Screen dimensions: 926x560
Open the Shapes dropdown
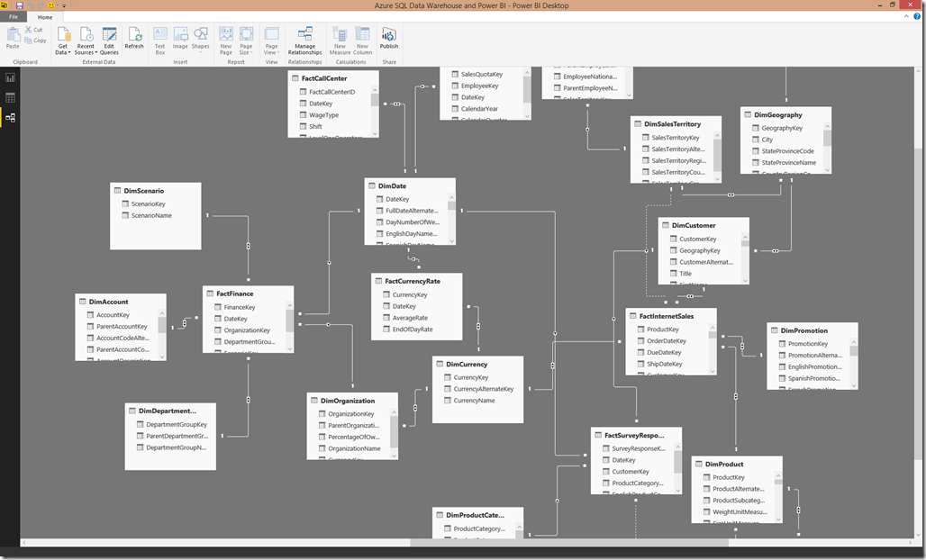[x=200, y=40]
